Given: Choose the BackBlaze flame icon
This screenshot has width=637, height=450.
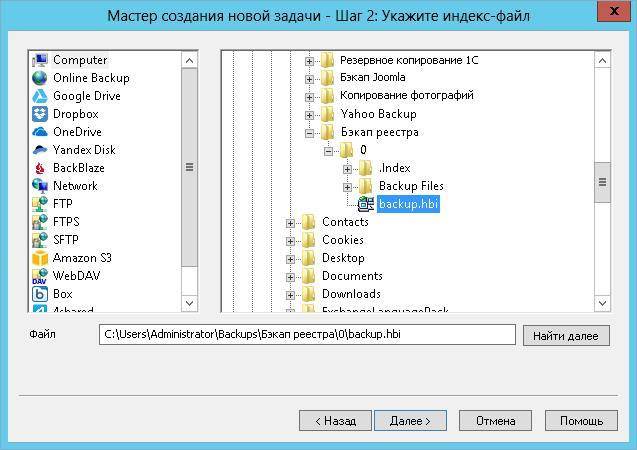Looking at the screenshot, I should (40, 168).
